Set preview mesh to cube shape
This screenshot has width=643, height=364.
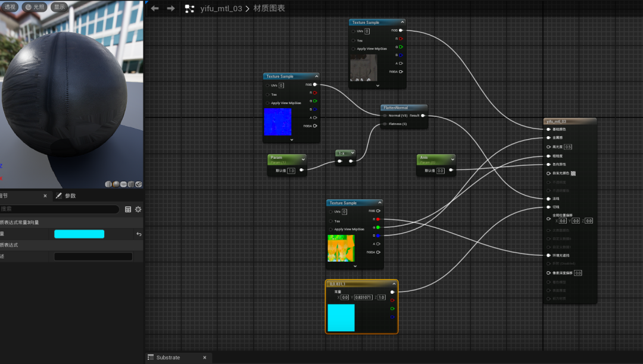[x=131, y=184]
